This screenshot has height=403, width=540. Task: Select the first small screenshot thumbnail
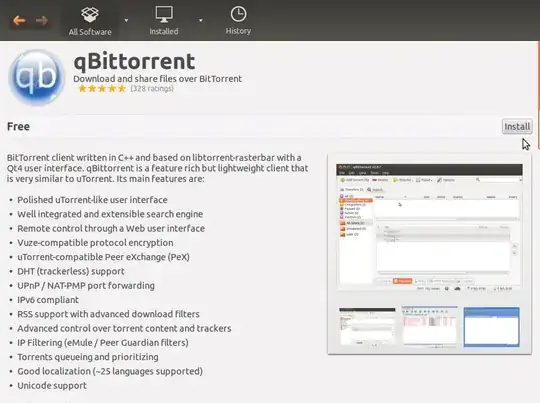click(367, 327)
